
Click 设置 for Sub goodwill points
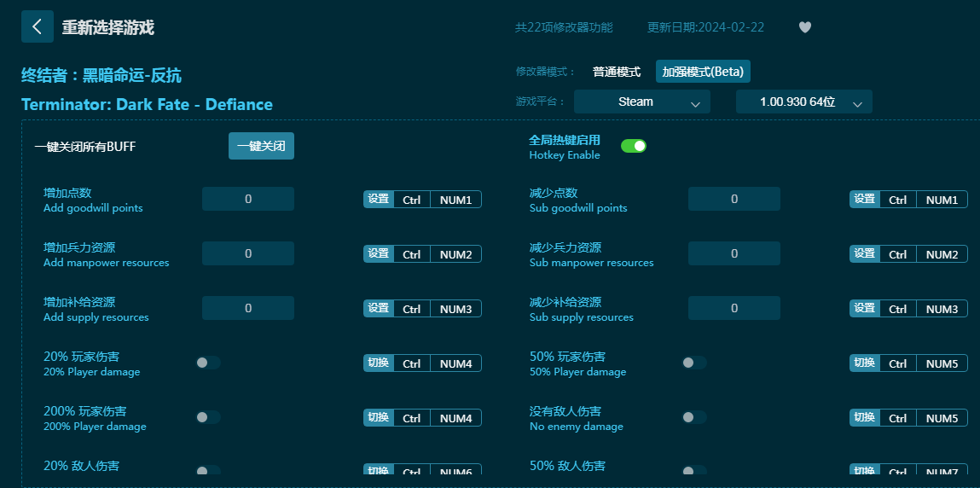(x=865, y=200)
